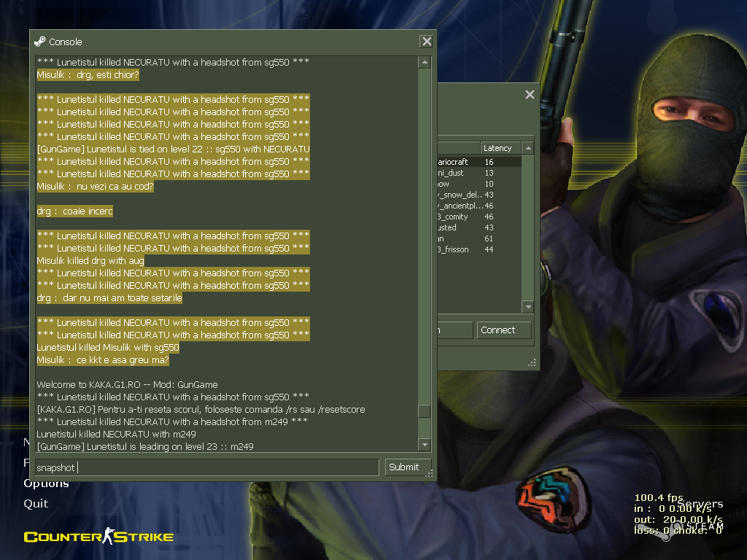Click the console scrollbar down arrow
The width and height of the screenshot is (747, 560).
(x=424, y=445)
